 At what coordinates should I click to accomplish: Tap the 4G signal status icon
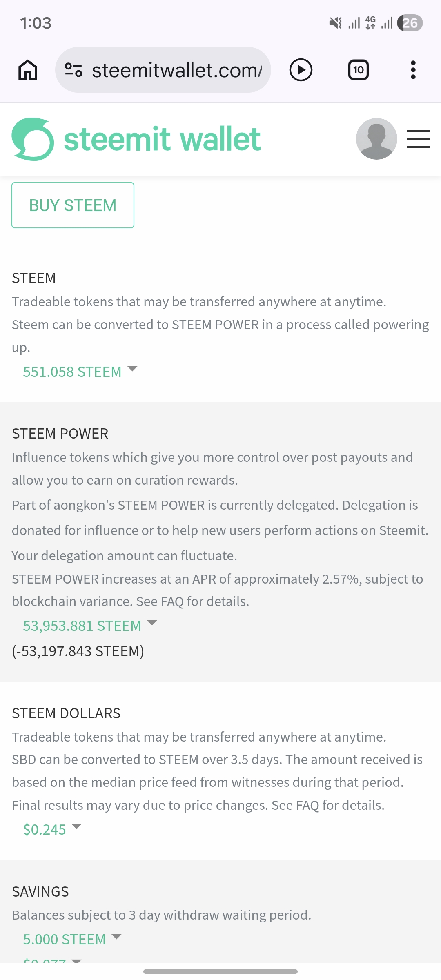click(x=371, y=23)
